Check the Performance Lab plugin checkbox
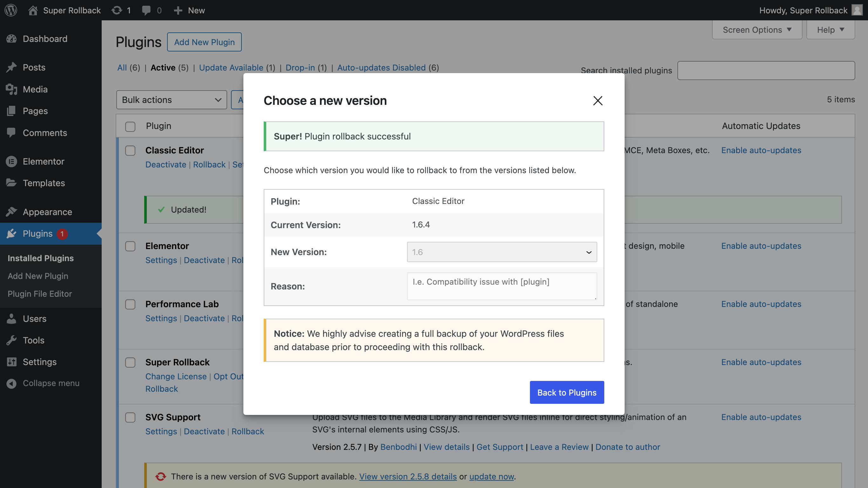 pos(130,304)
